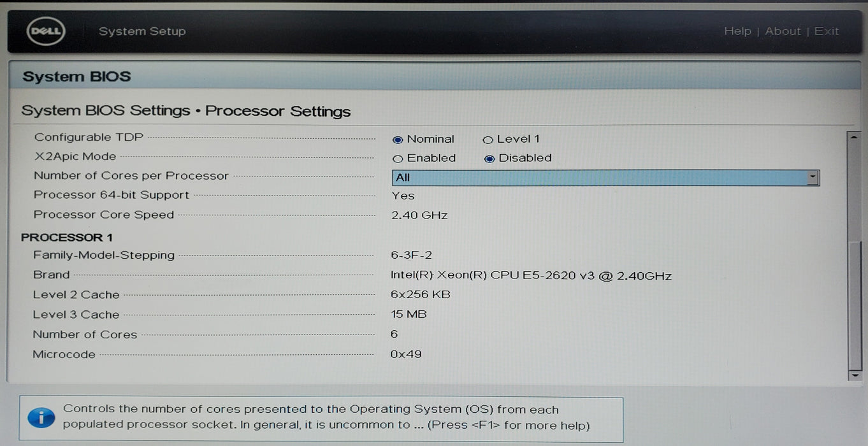
Task: Click Number of Cores per Processor label
Action: [131, 176]
